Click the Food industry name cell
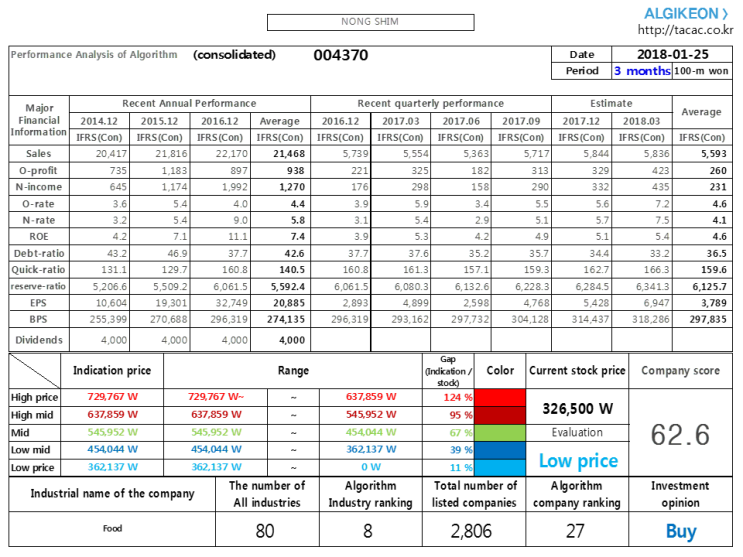 click(112, 529)
